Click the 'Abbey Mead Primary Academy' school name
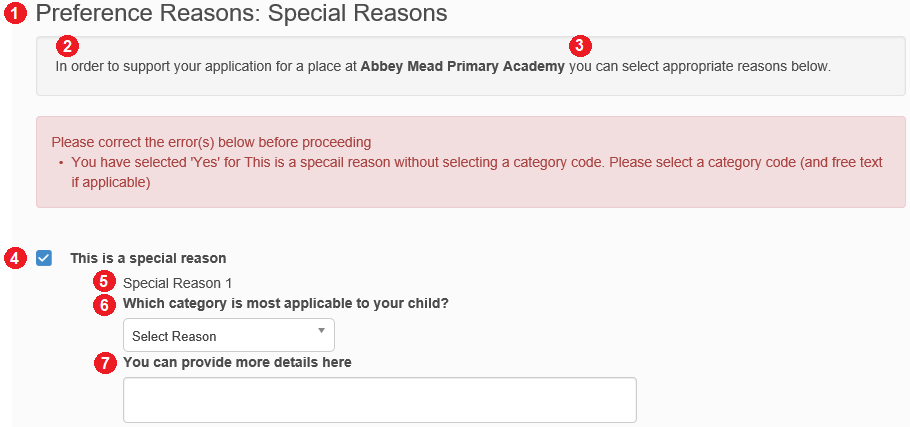 tap(463, 66)
